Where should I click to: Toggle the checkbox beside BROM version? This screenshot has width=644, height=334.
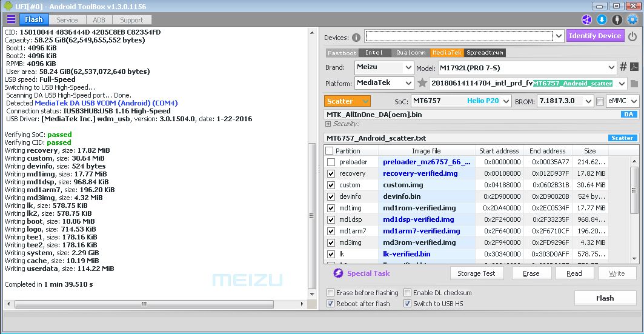pyautogui.click(x=600, y=101)
